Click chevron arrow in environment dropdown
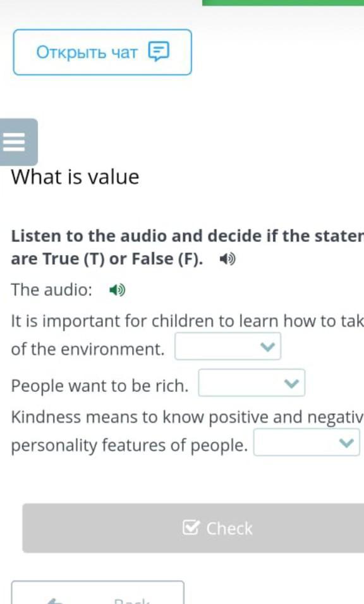 (267, 347)
